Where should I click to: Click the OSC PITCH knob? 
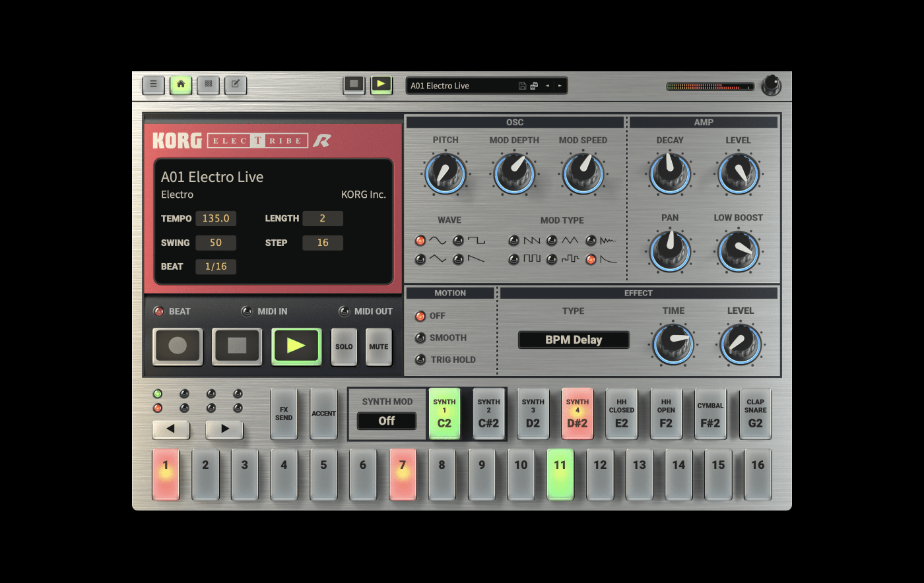(x=445, y=174)
